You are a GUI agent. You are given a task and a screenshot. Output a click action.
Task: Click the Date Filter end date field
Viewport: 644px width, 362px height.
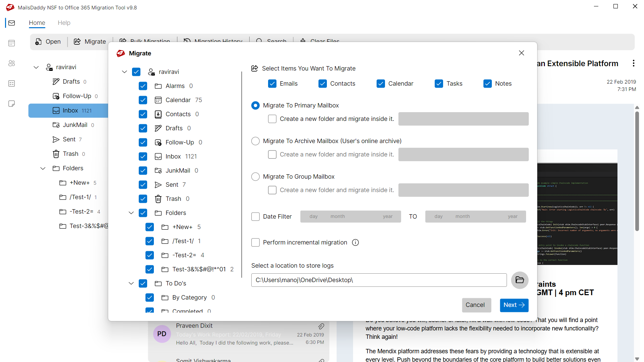click(475, 217)
